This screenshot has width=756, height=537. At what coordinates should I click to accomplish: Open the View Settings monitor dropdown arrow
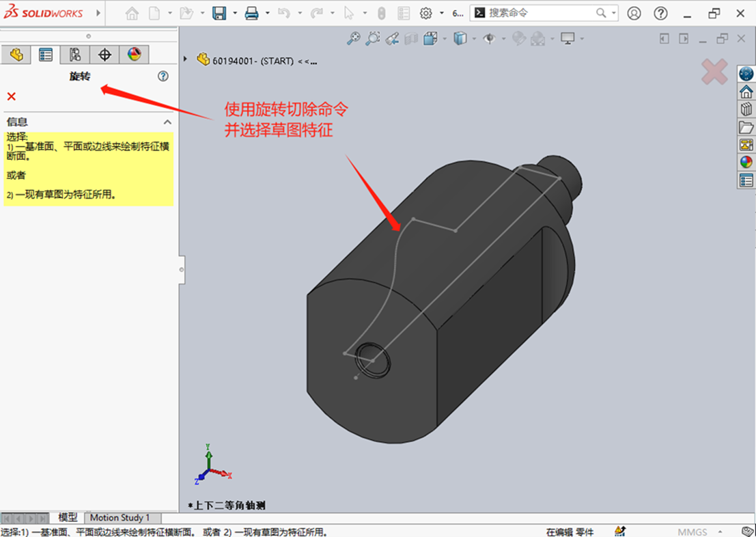tap(580, 39)
